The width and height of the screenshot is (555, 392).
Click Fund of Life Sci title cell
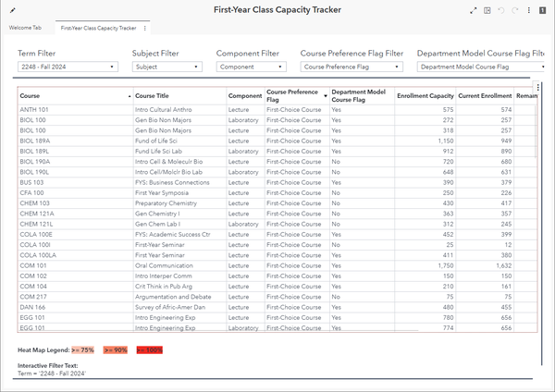[179, 141]
